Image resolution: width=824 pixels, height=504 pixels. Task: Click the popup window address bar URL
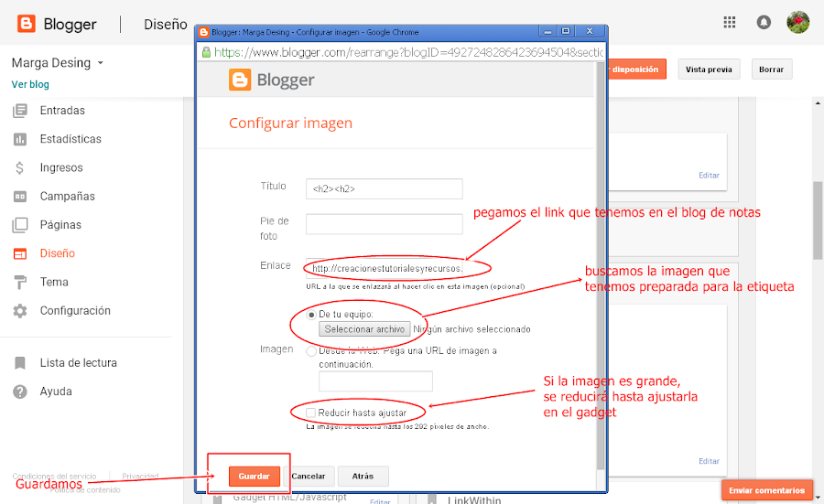click(x=408, y=52)
